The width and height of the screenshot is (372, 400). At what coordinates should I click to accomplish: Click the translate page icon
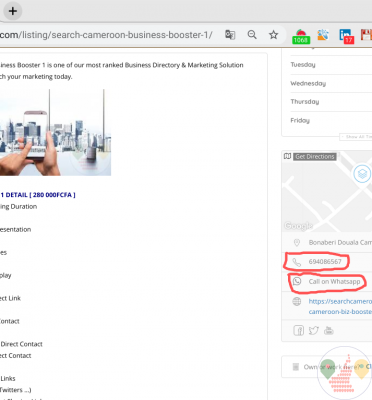[230, 35]
